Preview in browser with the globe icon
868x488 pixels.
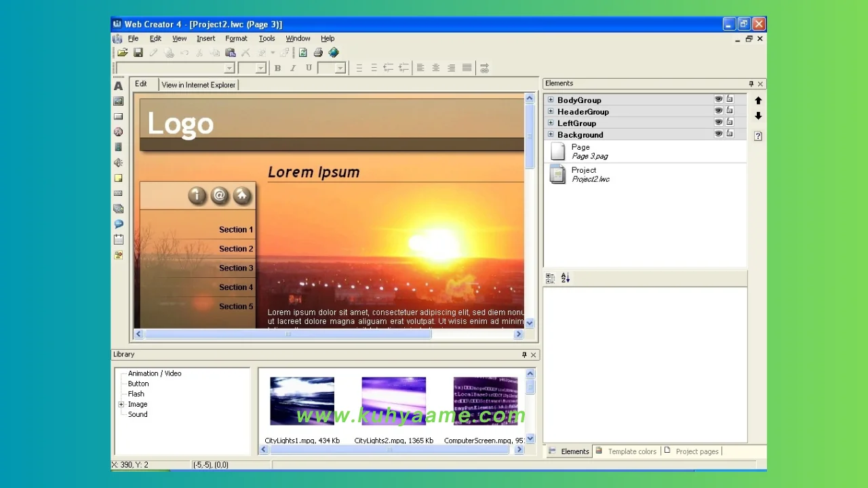point(334,52)
